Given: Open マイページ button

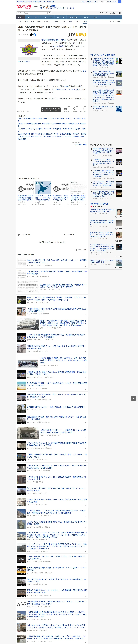Looking at the screenshot, I should point(103,13).
